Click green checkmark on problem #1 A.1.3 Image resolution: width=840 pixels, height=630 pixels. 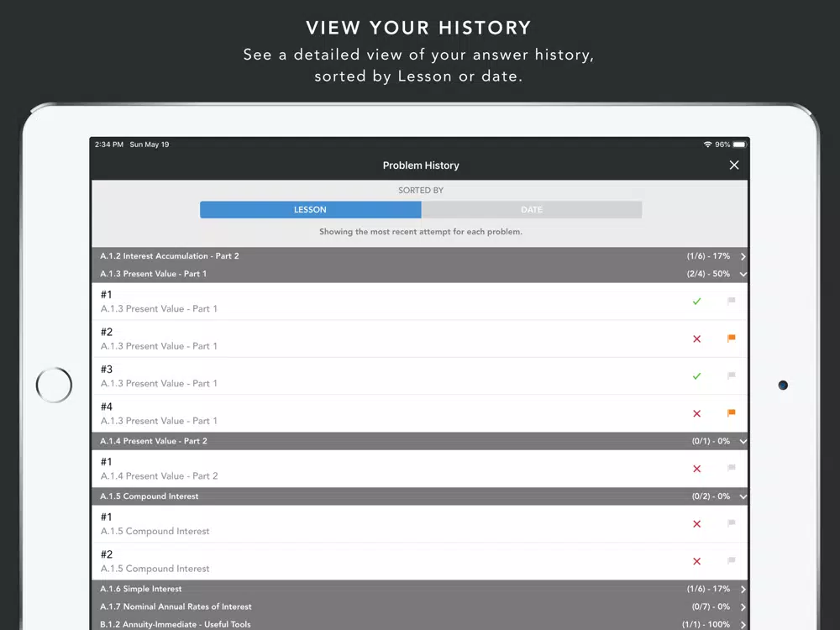[696, 302]
